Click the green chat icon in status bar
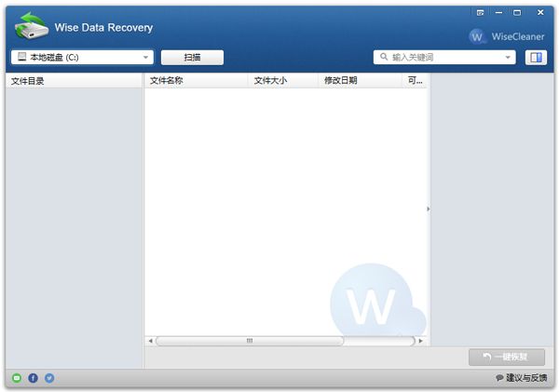The height and width of the screenshot is (392, 559). pos(17,378)
